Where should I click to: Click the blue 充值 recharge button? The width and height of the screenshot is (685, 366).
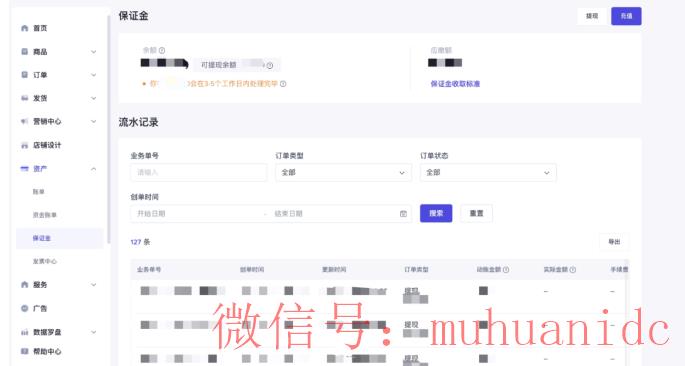pos(626,16)
